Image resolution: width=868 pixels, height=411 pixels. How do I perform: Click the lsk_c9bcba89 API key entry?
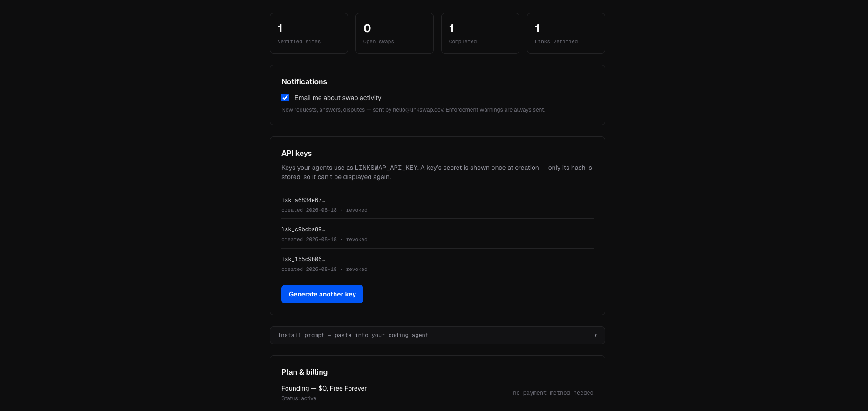[437, 234]
